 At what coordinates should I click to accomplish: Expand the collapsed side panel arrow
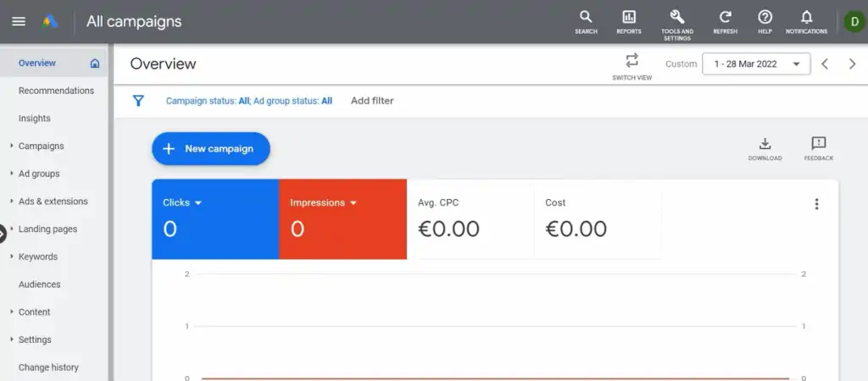pos(3,234)
